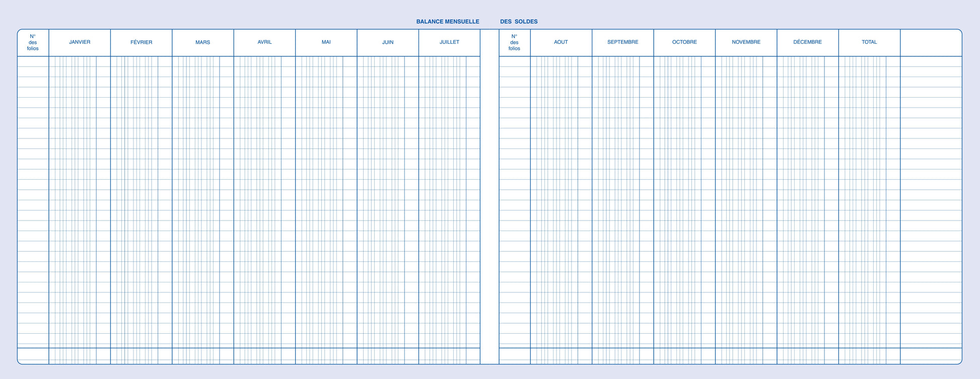Click the leftmost N° des folios header
Viewport: 980px width, 379px height.
click(33, 42)
